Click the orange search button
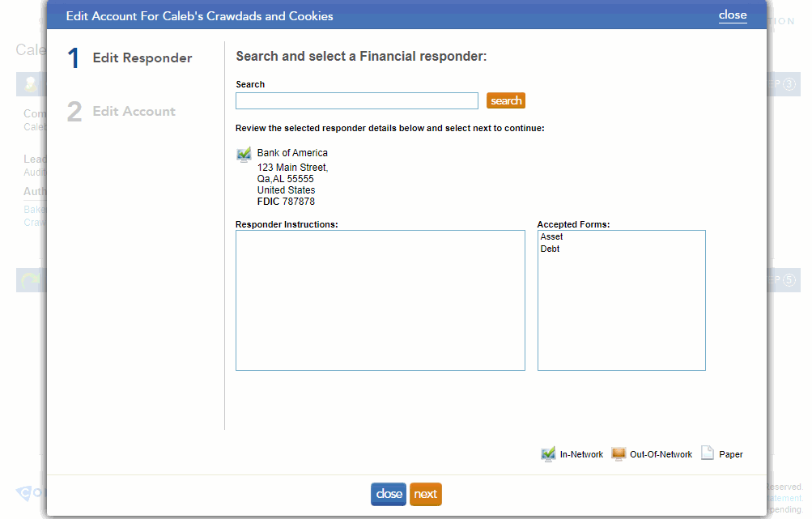The height and width of the screenshot is (519, 812). tap(505, 100)
